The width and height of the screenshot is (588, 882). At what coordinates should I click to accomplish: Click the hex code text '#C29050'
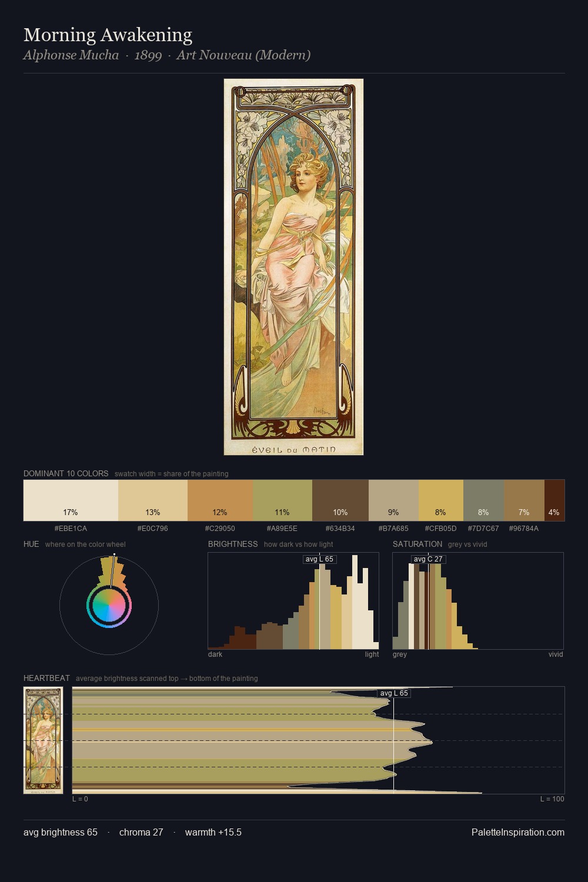point(220,529)
